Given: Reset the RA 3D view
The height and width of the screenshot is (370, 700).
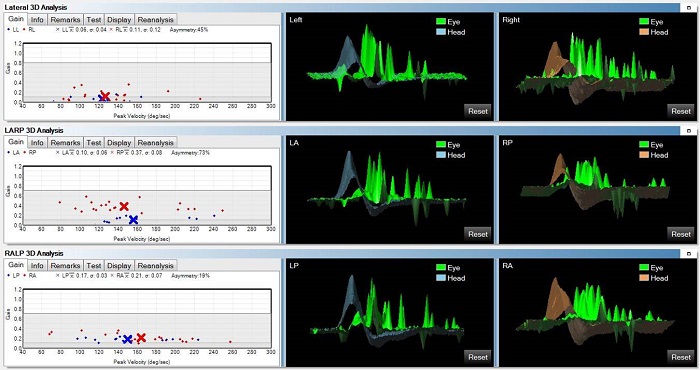Looking at the screenshot, I should point(681,357).
